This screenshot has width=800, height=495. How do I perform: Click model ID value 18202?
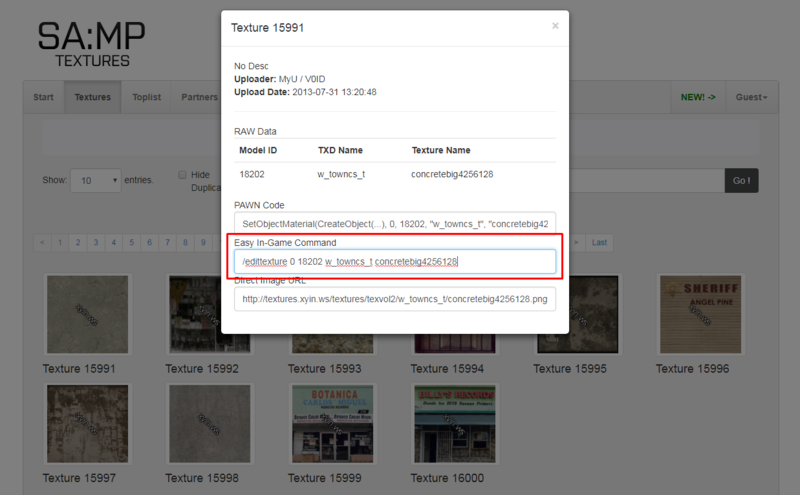click(252, 174)
